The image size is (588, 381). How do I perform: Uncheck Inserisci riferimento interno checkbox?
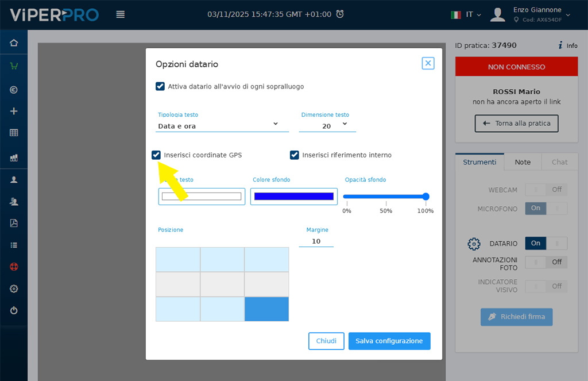click(x=295, y=155)
